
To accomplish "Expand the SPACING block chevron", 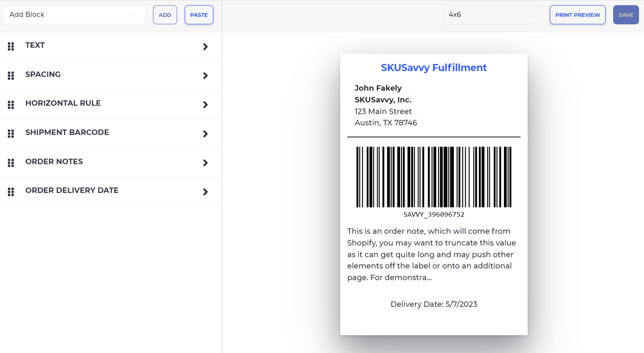I will [x=205, y=76].
